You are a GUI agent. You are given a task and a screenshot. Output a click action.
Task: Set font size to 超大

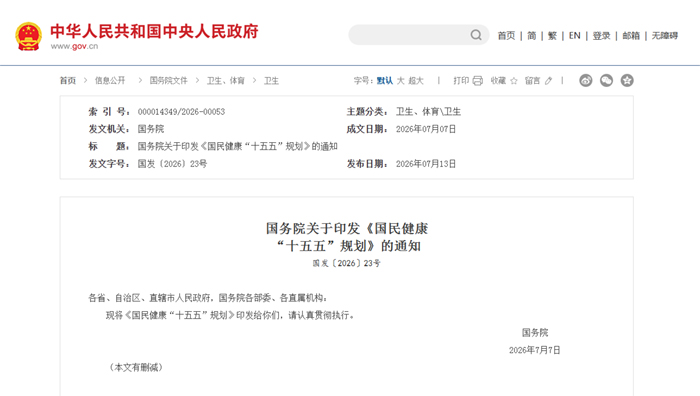(416, 81)
